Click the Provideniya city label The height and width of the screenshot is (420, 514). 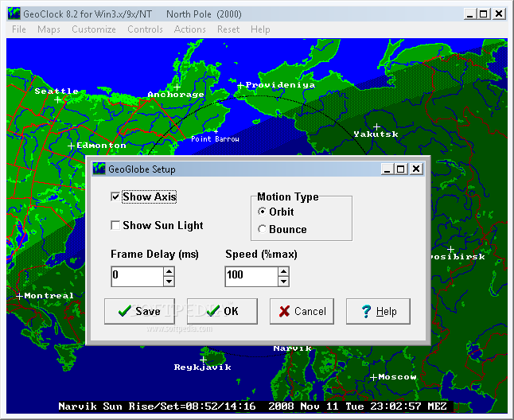(x=280, y=85)
